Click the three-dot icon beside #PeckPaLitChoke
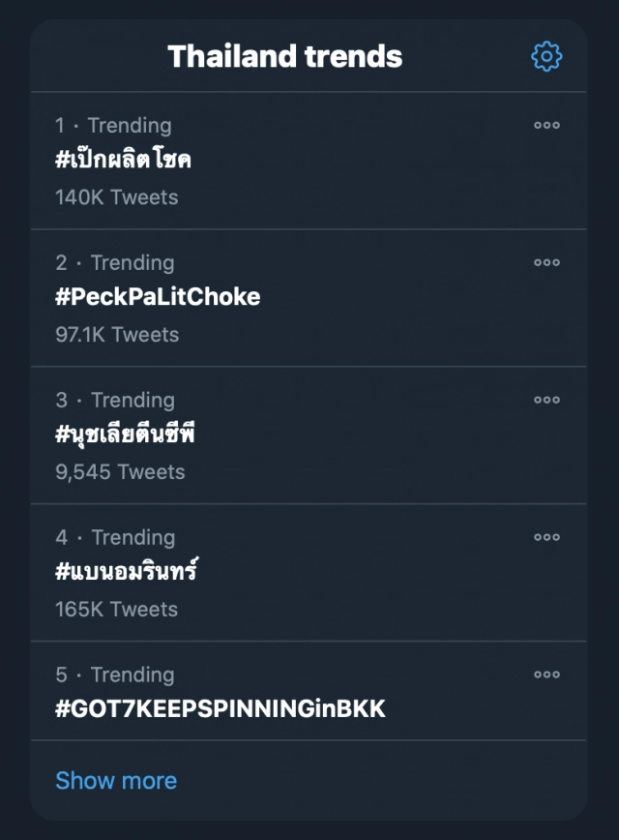 click(546, 262)
